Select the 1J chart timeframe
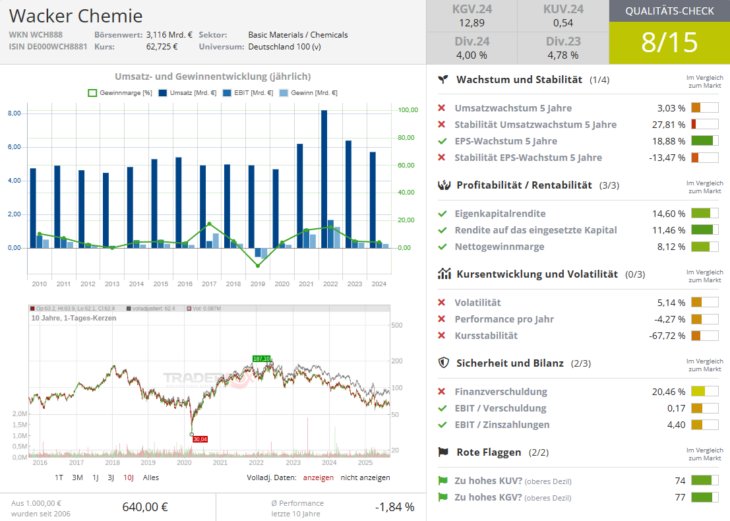Image resolution: width=730 pixels, height=521 pixels. (95, 478)
